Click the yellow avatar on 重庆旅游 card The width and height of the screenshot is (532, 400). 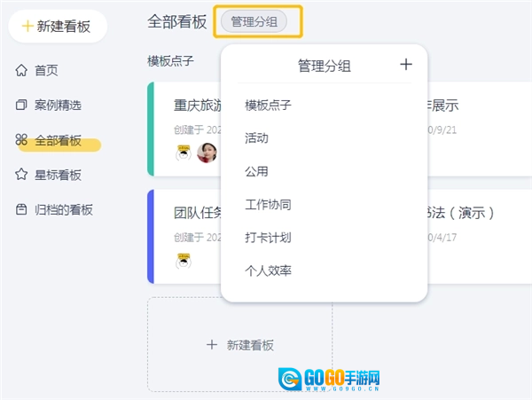184,152
